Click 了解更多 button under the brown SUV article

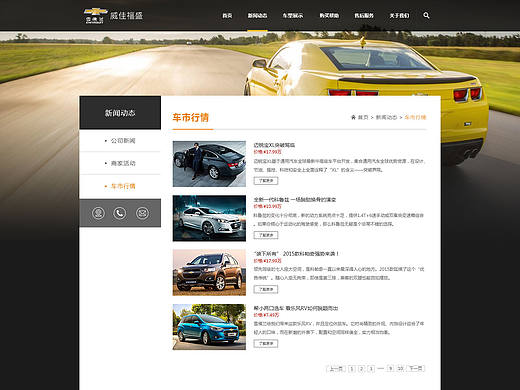click(x=266, y=289)
